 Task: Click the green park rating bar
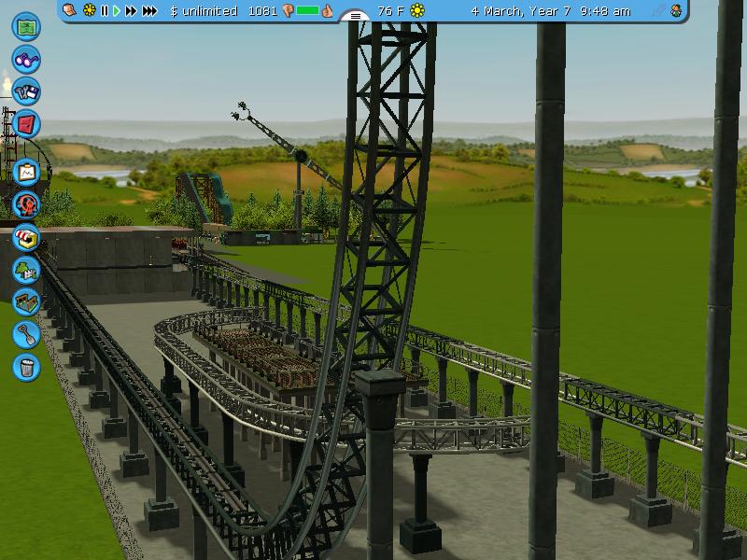(x=308, y=10)
